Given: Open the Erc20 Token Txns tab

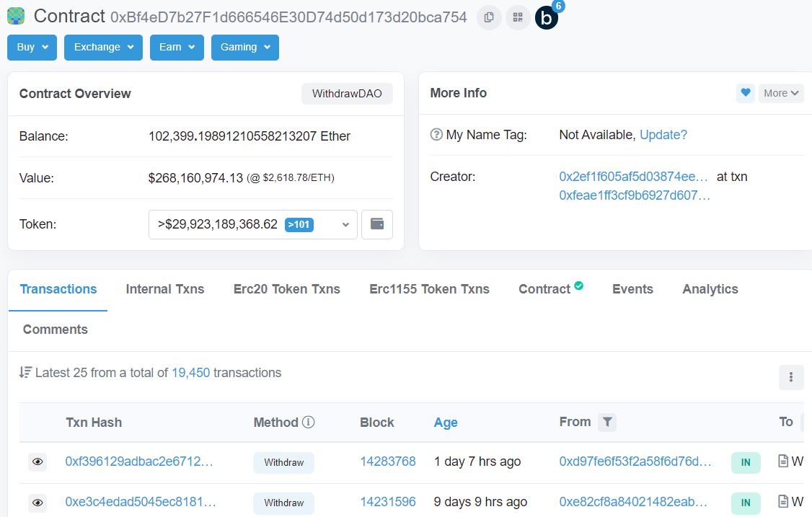Looking at the screenshot, I should (286, 289).
